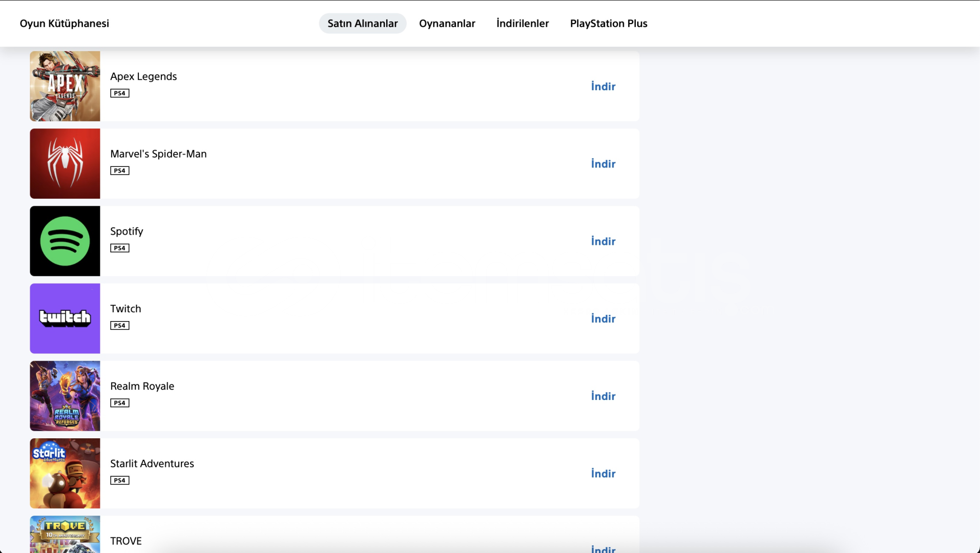Click the TROVE cover thumbnail
The width and height of the screenshot is (980, 553).
(65, 534)
